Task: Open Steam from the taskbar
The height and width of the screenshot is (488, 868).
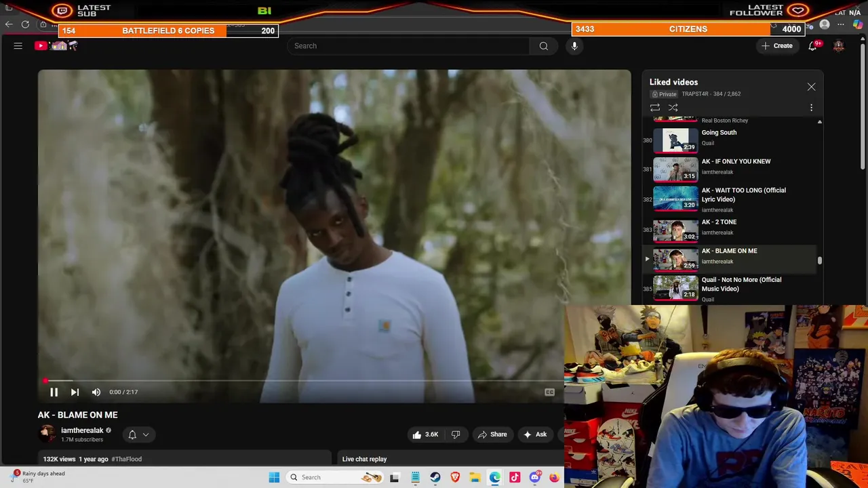Action: [x=435, y=477]
